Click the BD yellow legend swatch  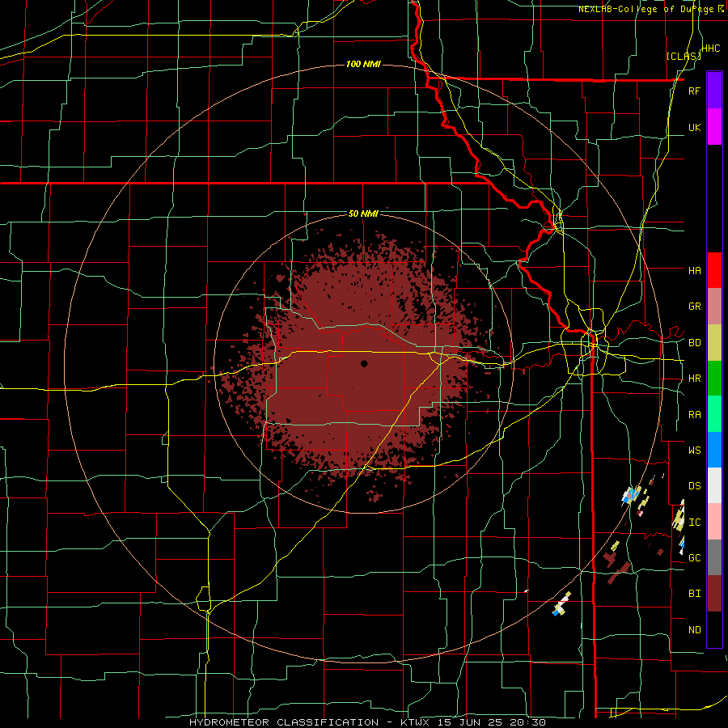[x=714, y=343]
